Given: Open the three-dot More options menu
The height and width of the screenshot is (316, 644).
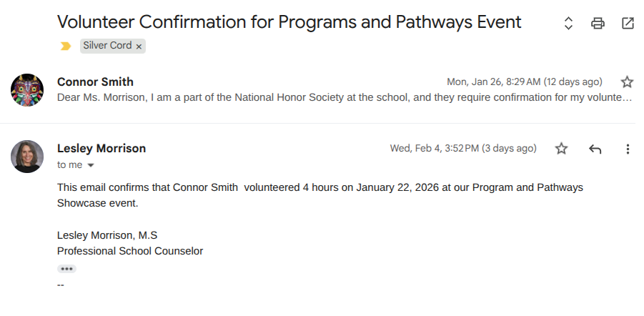Looking at the screenshot, I should coord(628,149).
